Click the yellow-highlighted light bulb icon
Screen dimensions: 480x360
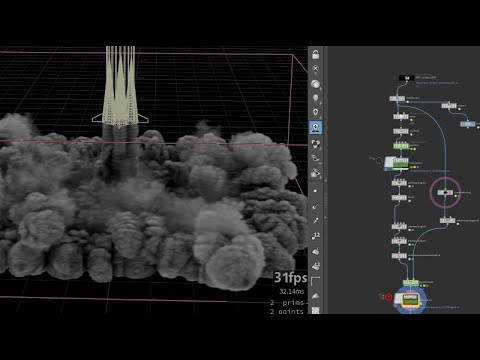point(315,112)
